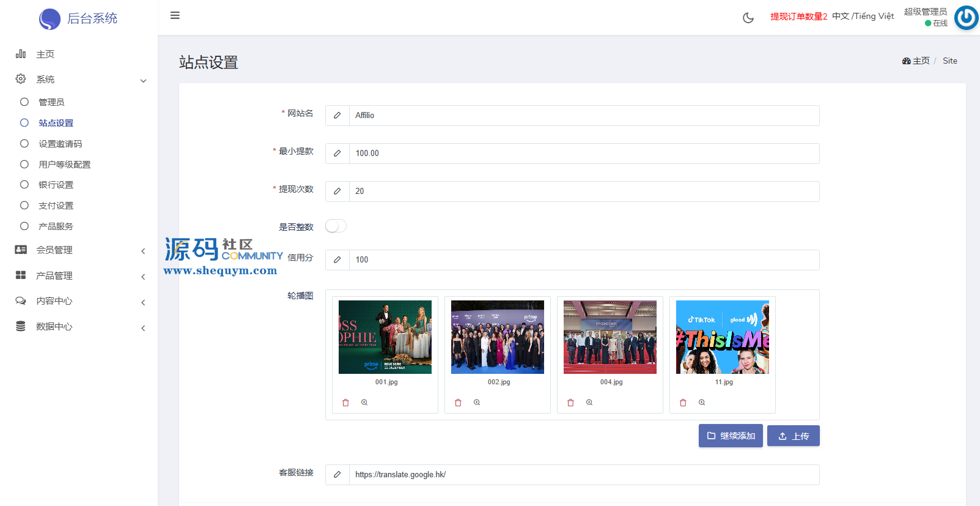Click the 后台系统 logo icon
980x506 pixels.
(50, 19)
